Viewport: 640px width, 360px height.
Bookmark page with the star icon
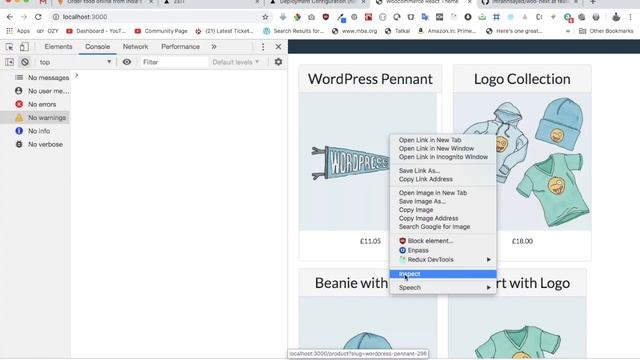point(265,17)
